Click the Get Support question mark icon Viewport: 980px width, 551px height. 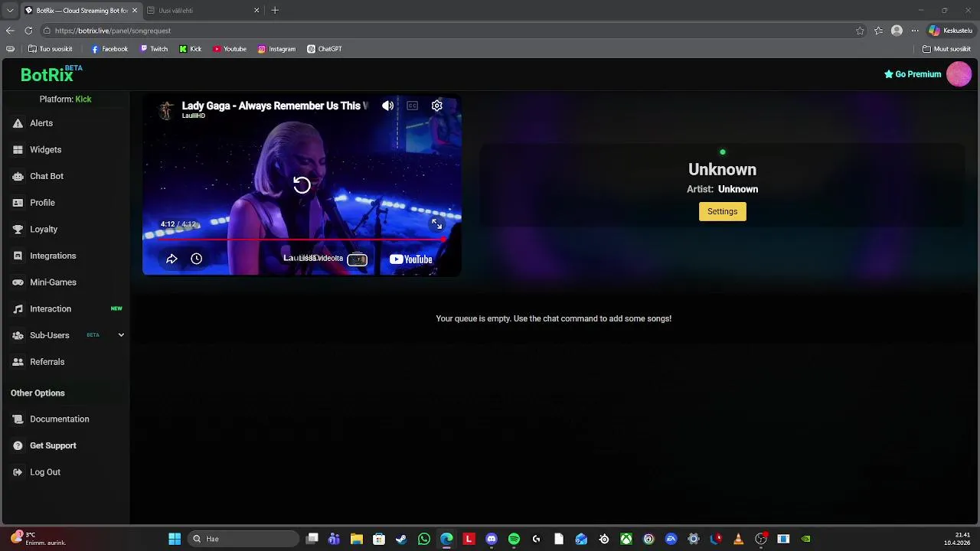tap(18, 445)
